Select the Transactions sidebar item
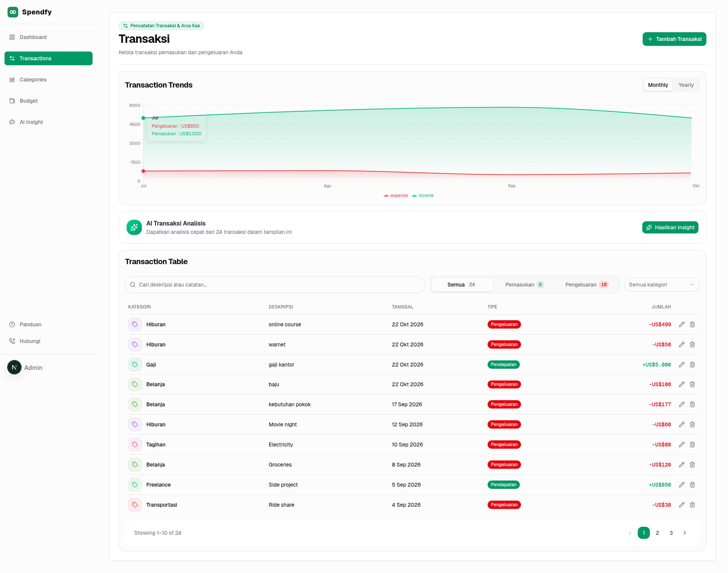Viewport: 728px width, 573px height. tap(48, 58)
